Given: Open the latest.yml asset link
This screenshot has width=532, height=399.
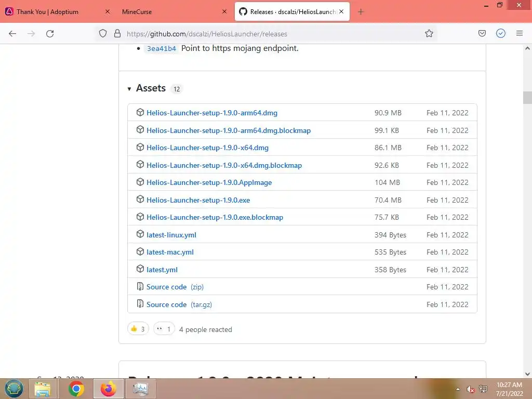Looking at the screenshot, I should click(x=162, y=270).
